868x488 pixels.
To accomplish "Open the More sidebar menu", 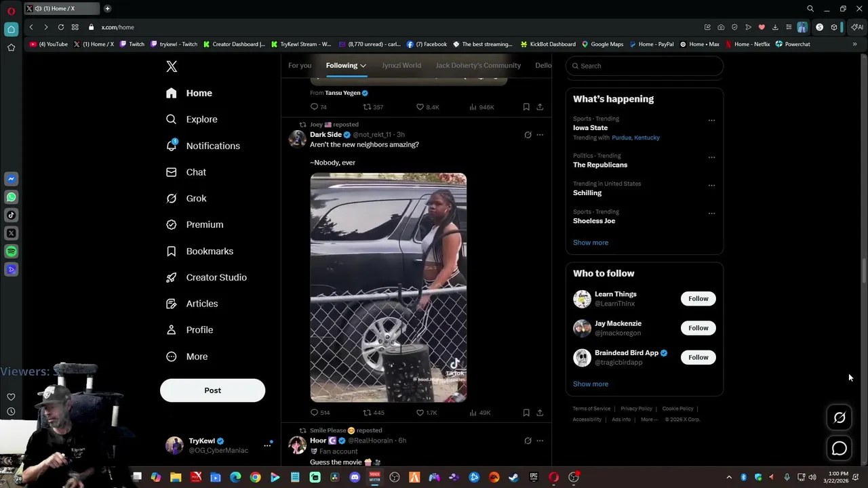I will 187,357.
